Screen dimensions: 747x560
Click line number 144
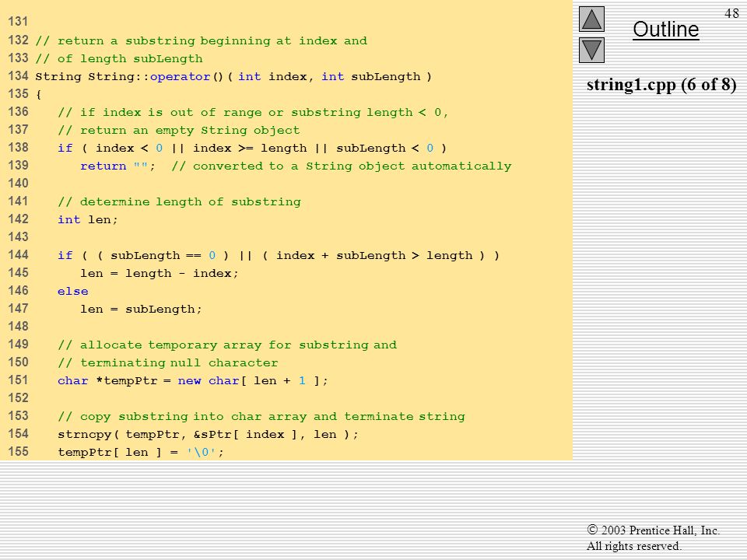pyautogui.click(x=18, y=255)
